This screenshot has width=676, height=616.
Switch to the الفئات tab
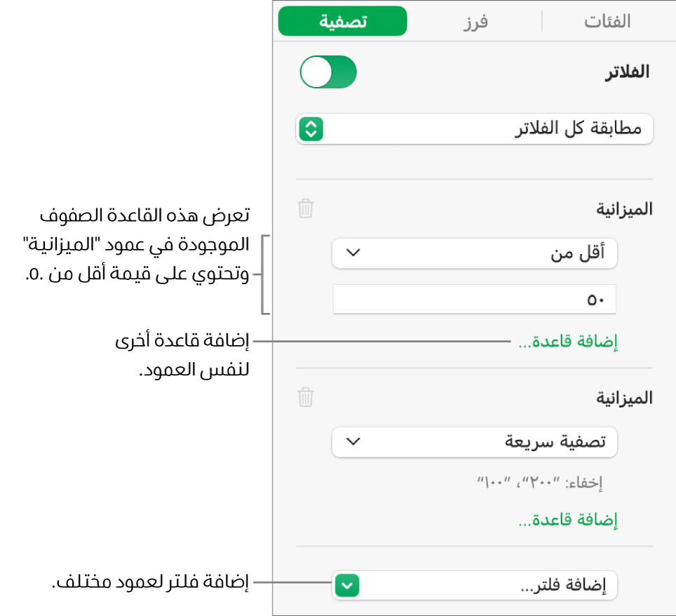[607, 21]
